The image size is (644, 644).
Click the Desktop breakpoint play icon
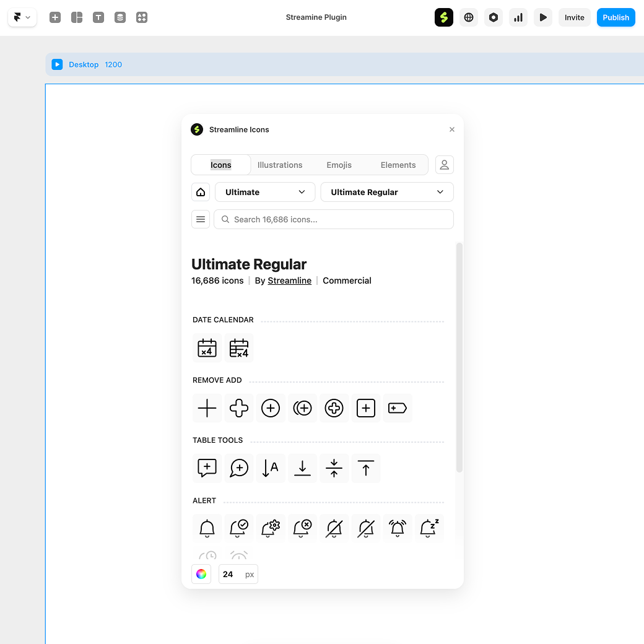(x=57, y=64)
